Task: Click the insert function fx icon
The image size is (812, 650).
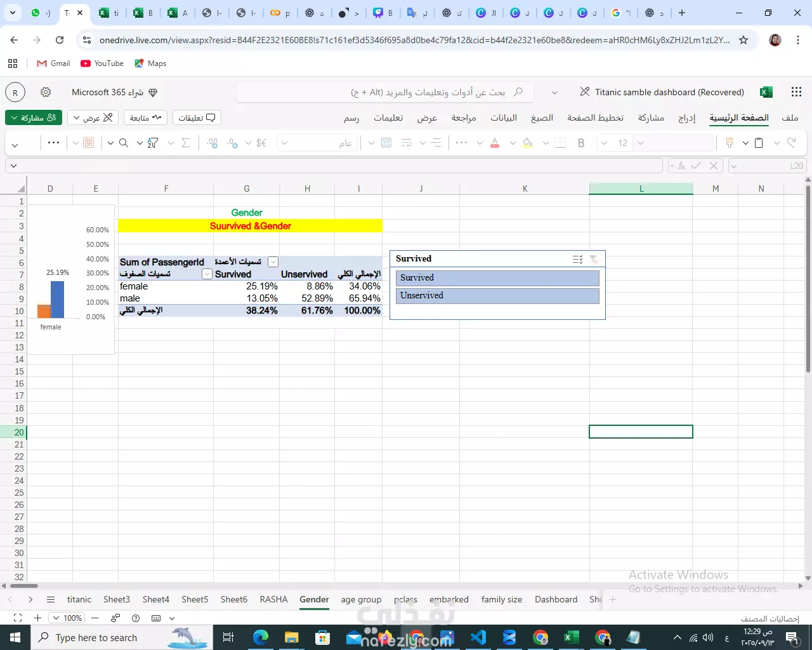Action: [x=681, y=166]
